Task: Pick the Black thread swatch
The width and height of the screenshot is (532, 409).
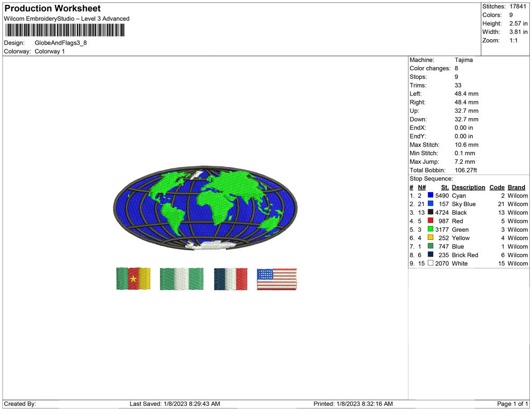Action: point(430,213)
